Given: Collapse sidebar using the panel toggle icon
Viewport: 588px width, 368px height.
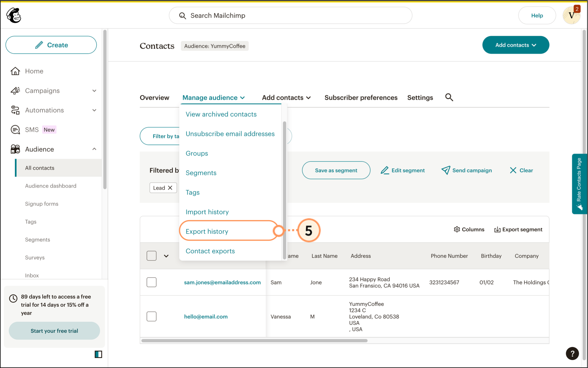Looking at the screenshot, I should [x=98, y=354].
